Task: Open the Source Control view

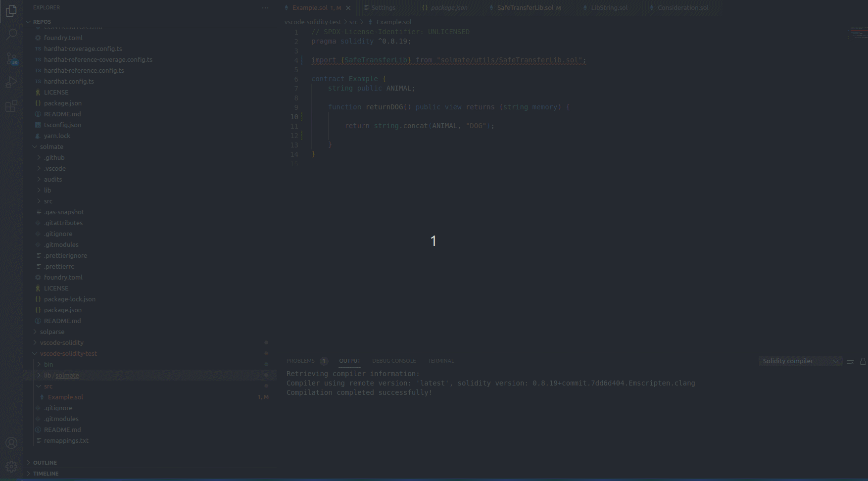Action: [11, 58]
